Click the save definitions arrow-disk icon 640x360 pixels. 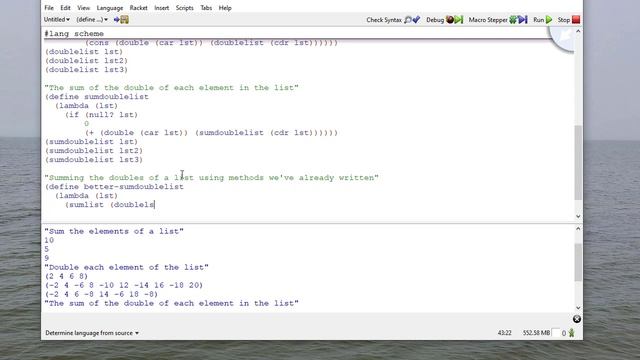(x=121, y=20)
